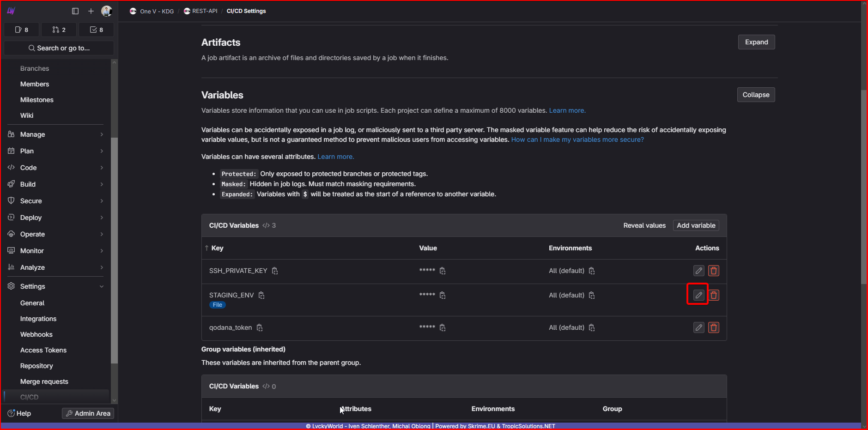
Task: Copy qodana_token environment scope
Action: coord(592,327)
